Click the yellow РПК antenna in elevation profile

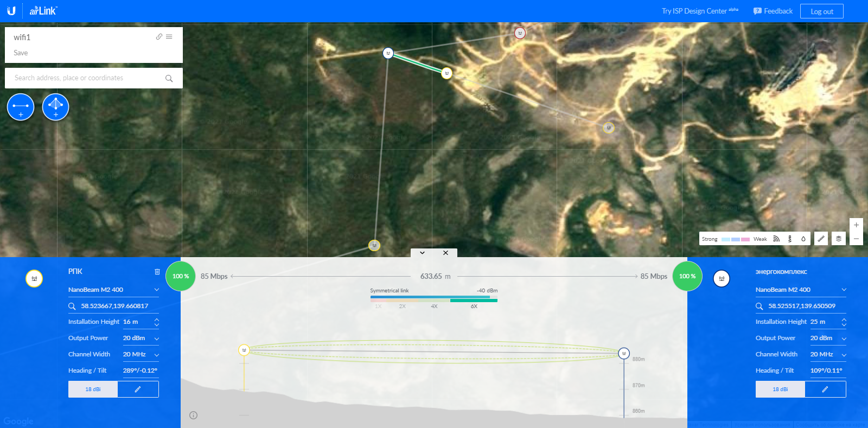click(244, 350)
